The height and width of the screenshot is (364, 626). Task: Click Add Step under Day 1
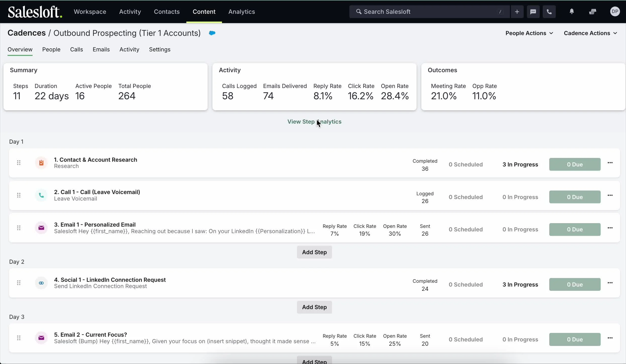(314, 252)
